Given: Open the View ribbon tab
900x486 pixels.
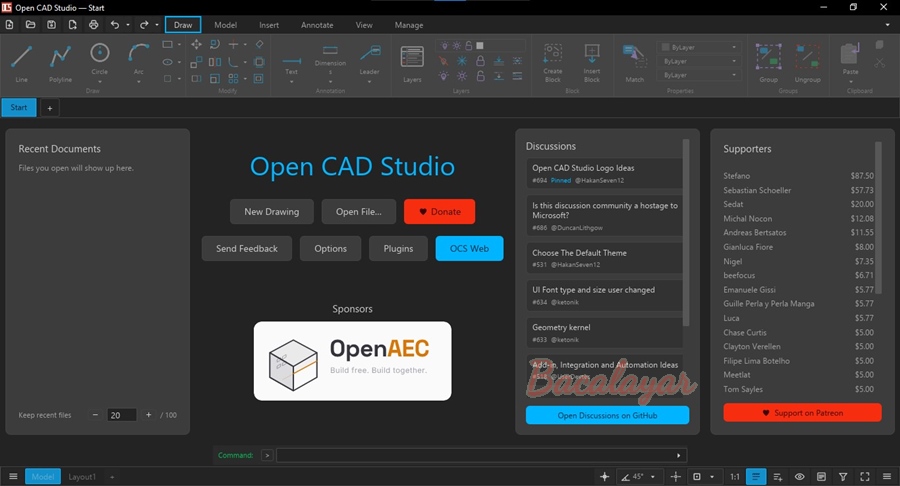Looking at the screenshot, I should [364, 25].
